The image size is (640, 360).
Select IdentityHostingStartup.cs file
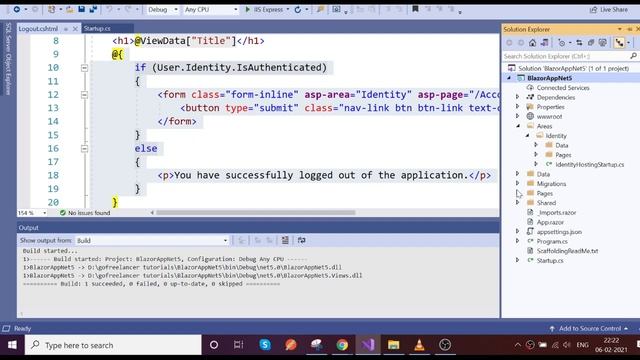[x=589, y=164]
